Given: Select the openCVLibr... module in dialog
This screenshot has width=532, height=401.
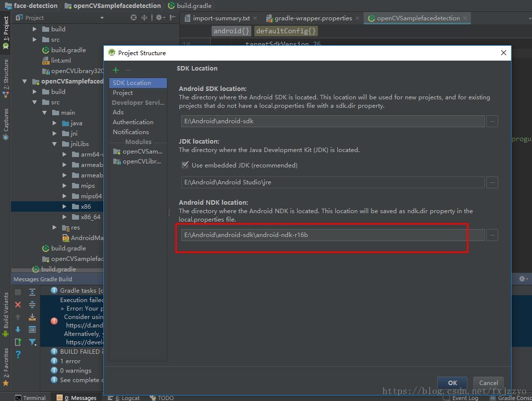Looking at the screenshot, I should pyautogui.click(x=138, y=161).
